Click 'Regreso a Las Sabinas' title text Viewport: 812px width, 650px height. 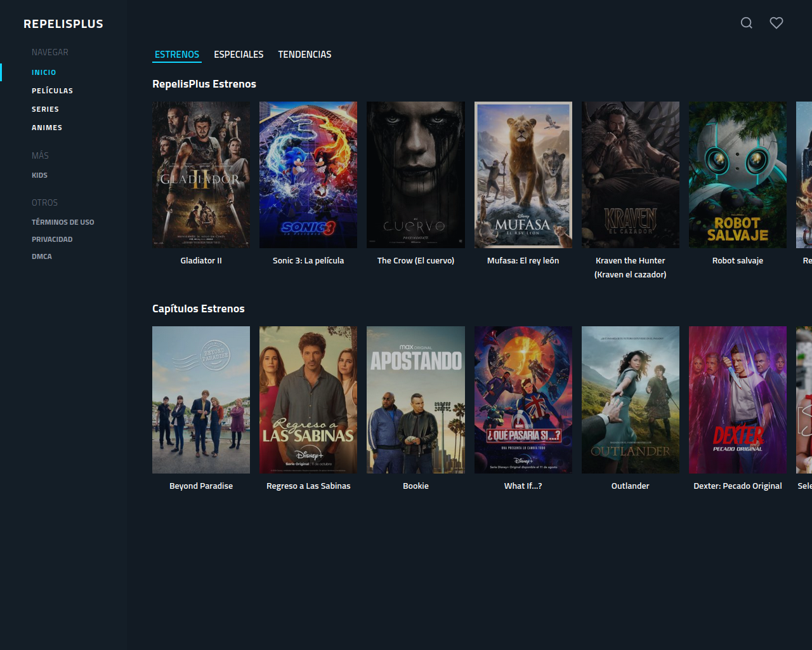[308, 486]
